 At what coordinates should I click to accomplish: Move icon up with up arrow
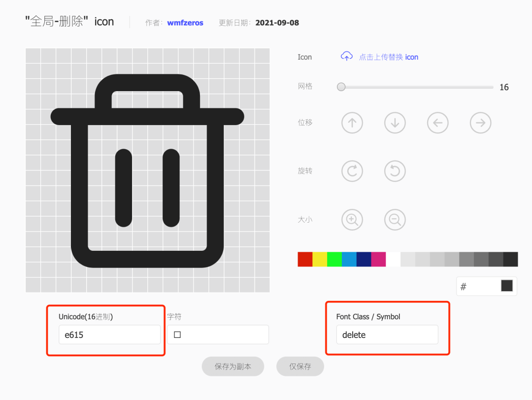pos(352,123)
